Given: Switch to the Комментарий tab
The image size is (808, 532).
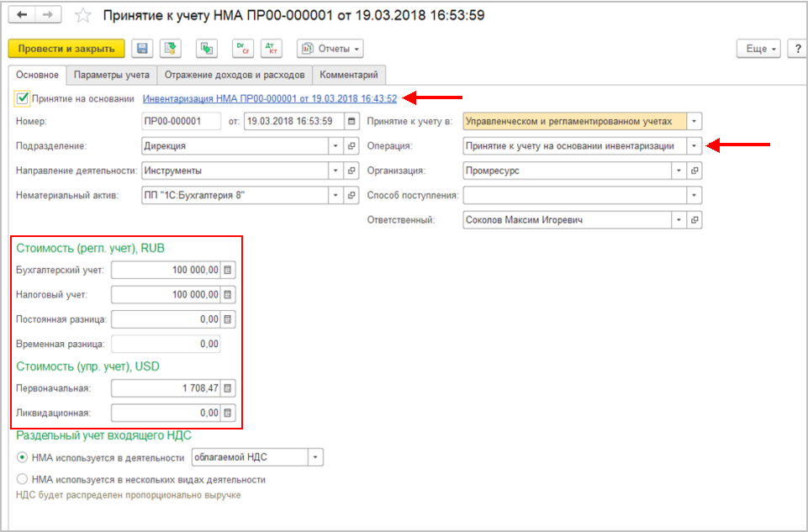Looking at the screenshot, I should coord(349,75).
